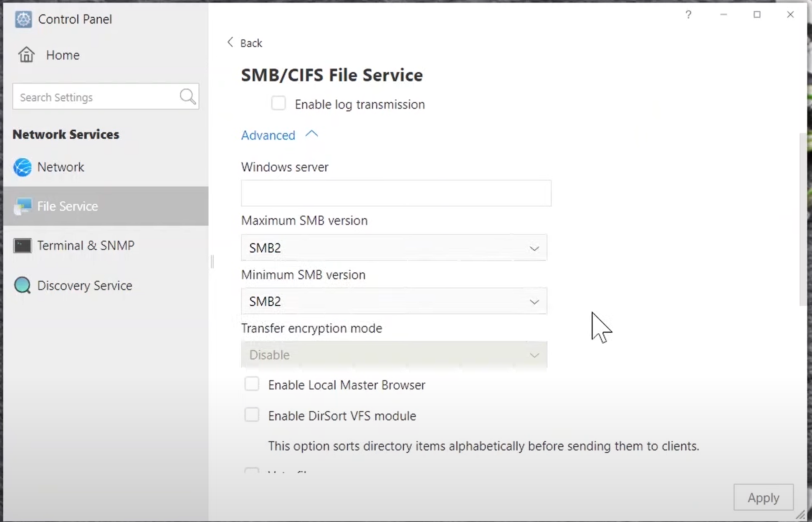
Task: Check Enable DirSort VFS module
Action: click(252, 415)
